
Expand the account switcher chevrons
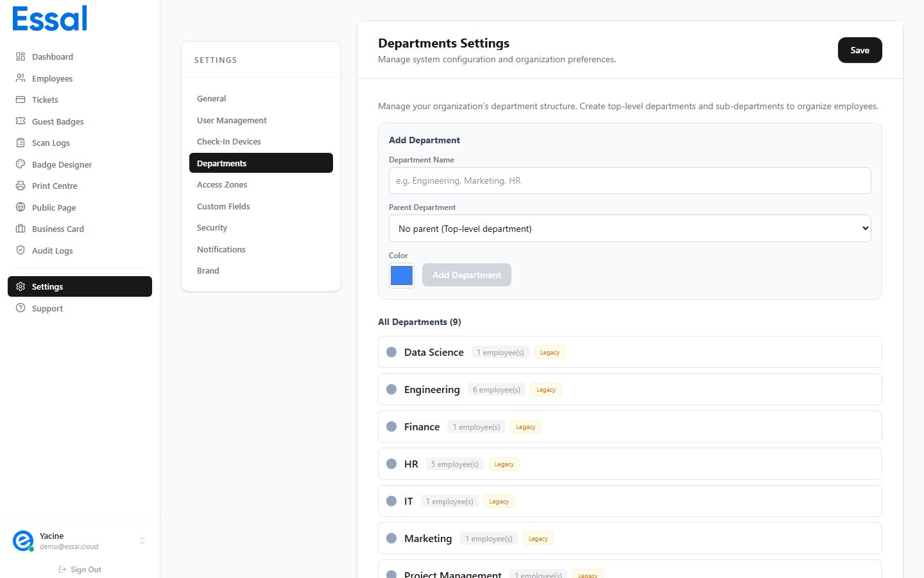[142, 541]
